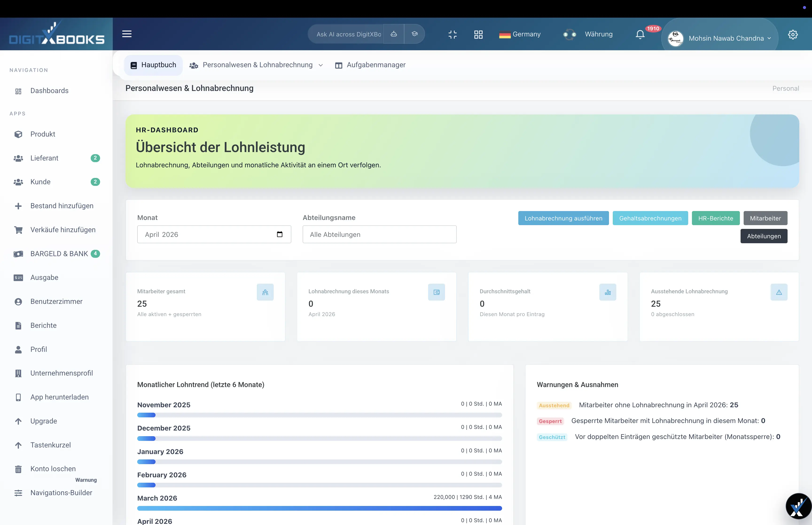Click the chart icon on the Durchschnittsgehalt card
Viewport: 812px width, 525px height.
[x=608, y=292]
